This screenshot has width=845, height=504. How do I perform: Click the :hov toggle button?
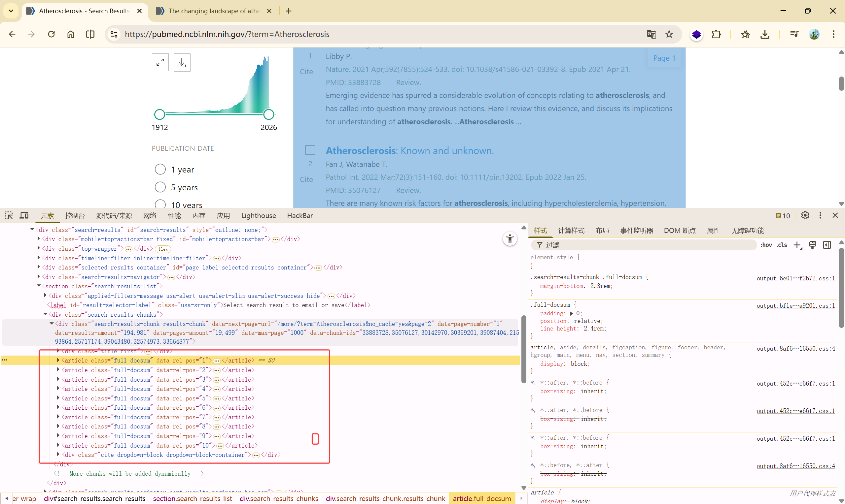(766, 245)
